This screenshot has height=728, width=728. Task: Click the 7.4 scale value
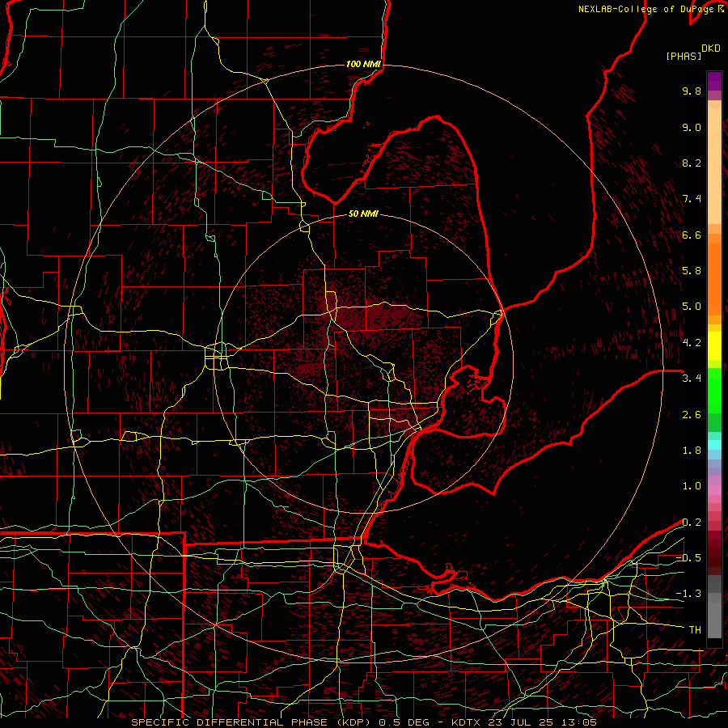pos(692,199)
